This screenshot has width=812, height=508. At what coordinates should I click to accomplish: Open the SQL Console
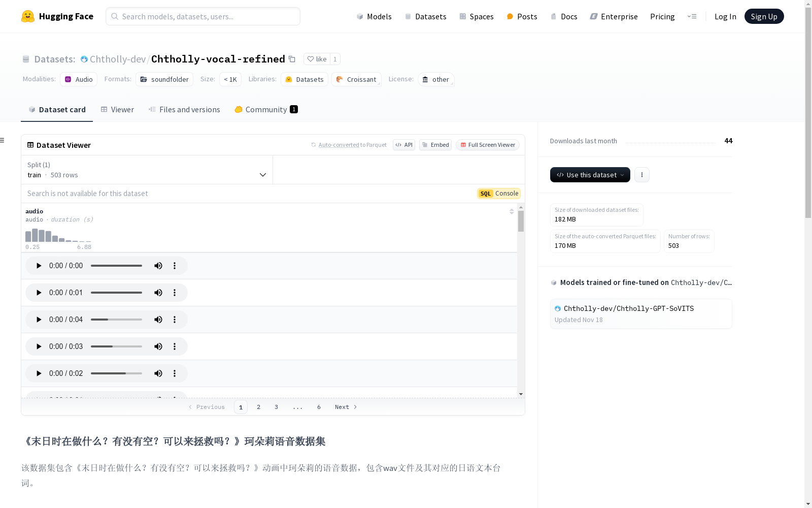499,194
